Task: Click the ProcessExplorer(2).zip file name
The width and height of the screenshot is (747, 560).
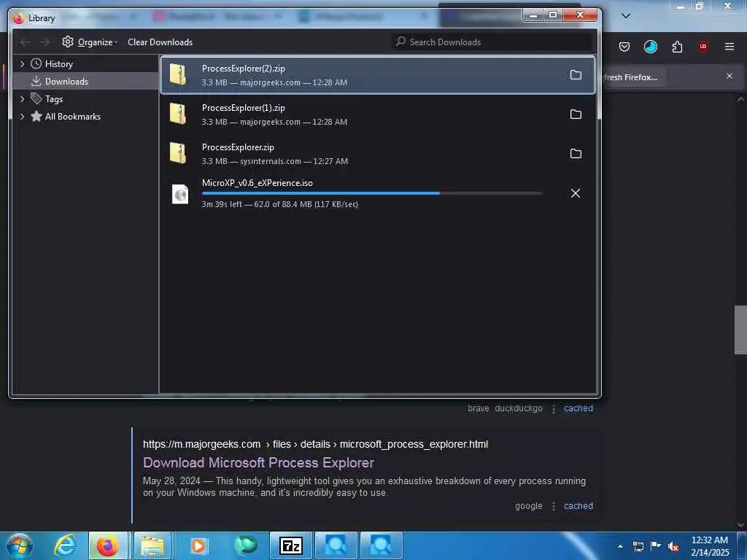Action: (244, 69)
